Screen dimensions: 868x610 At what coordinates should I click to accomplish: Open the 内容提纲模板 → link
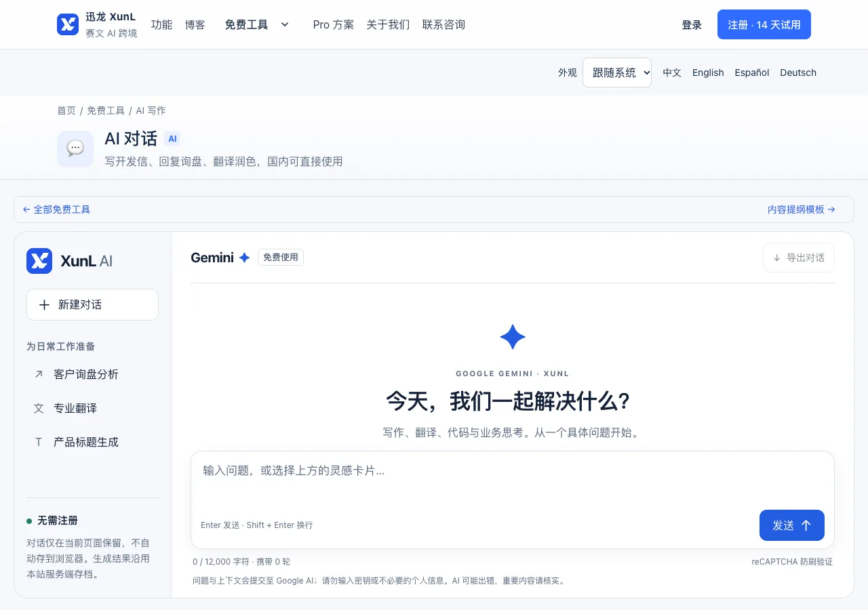(802, 209)
